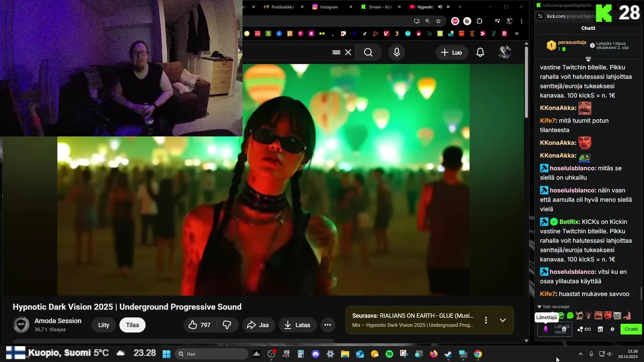Open Chrome from the taskbar

pos(477,354)
